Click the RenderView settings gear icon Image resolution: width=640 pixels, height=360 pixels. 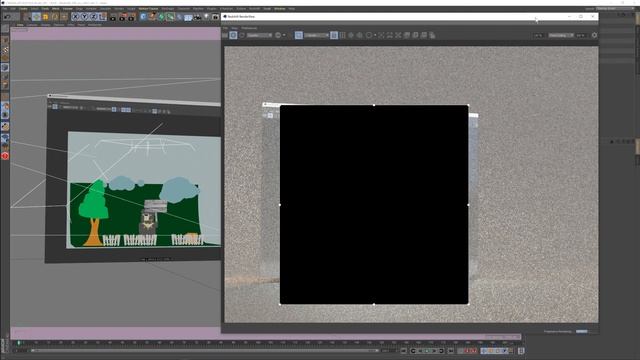594,36
